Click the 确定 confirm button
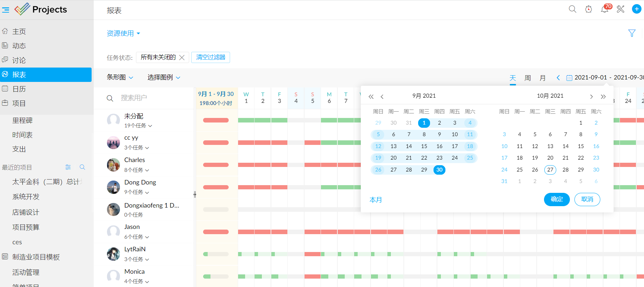 [557, 199]
